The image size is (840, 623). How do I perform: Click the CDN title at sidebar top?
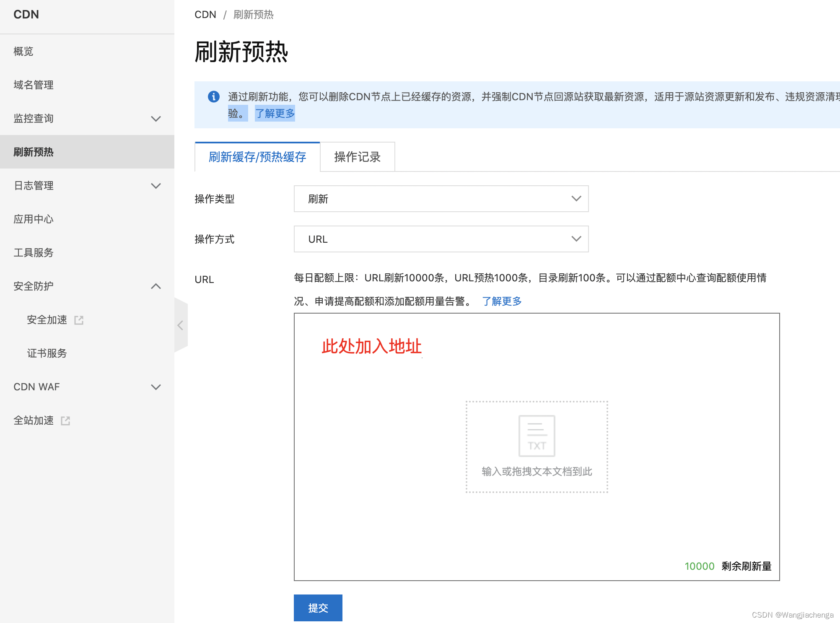pos(26,15)
